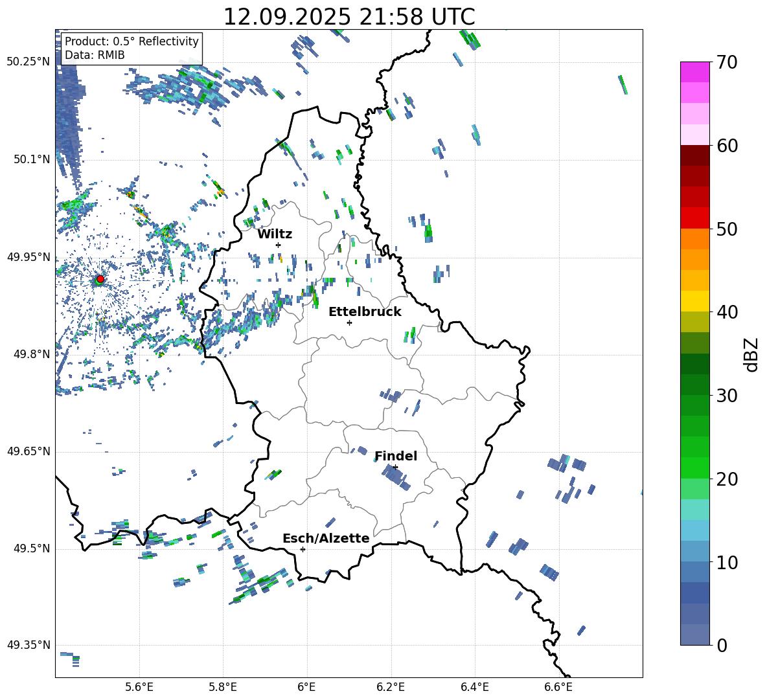This screenshot has width=767, height=700.
Task: Click the radar echo cluster just below Findel
Action: click(396, 478)
